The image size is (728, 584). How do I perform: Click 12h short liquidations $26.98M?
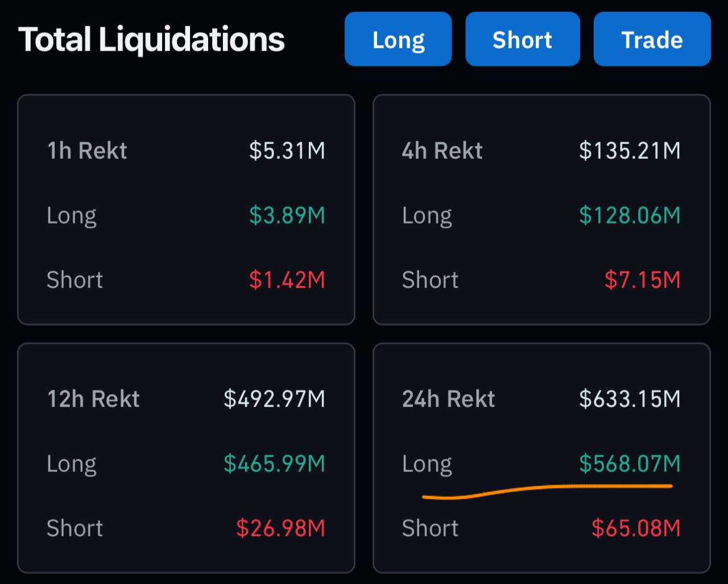pos(280,528)
